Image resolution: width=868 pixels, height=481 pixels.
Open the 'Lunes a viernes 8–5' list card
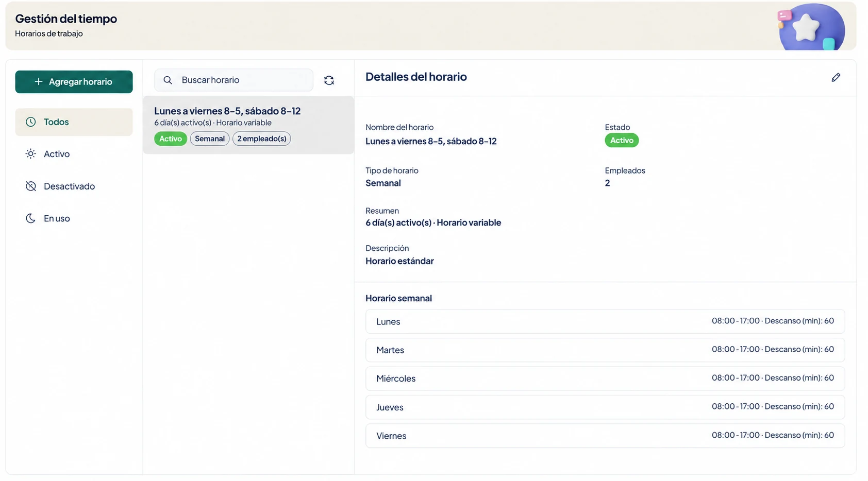pos(248,125)
